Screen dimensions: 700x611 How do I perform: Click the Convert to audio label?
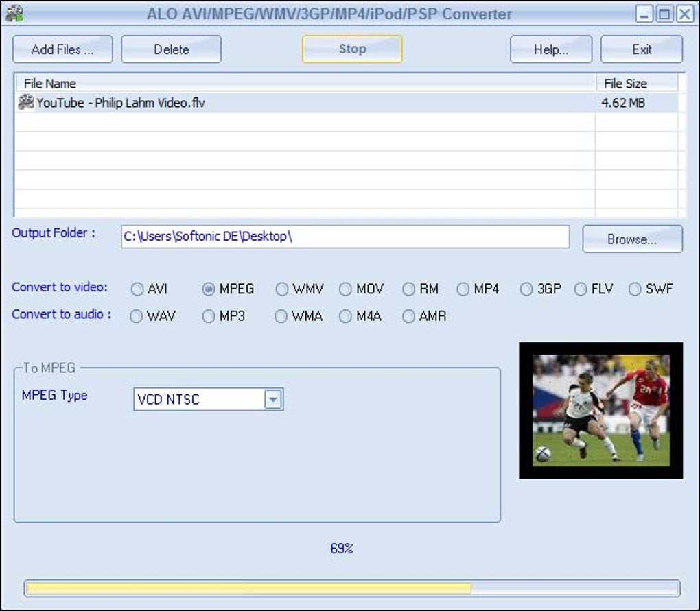pos(62,315)
